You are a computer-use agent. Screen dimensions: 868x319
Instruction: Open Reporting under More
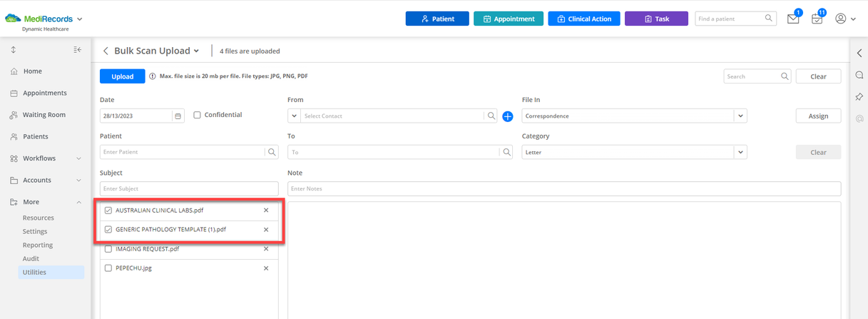(x=38, y=245)
